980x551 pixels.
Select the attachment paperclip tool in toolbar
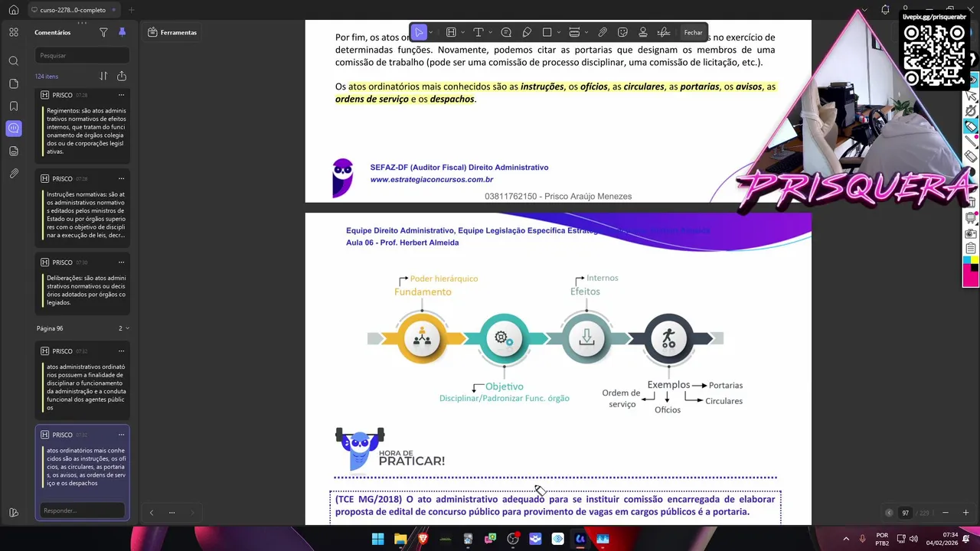coord(603,32)
